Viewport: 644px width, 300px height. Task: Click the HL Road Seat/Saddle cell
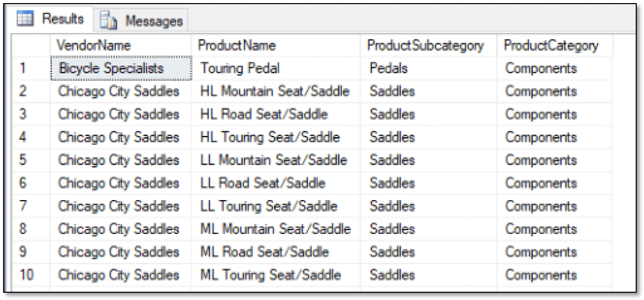[x=277, y=114]
